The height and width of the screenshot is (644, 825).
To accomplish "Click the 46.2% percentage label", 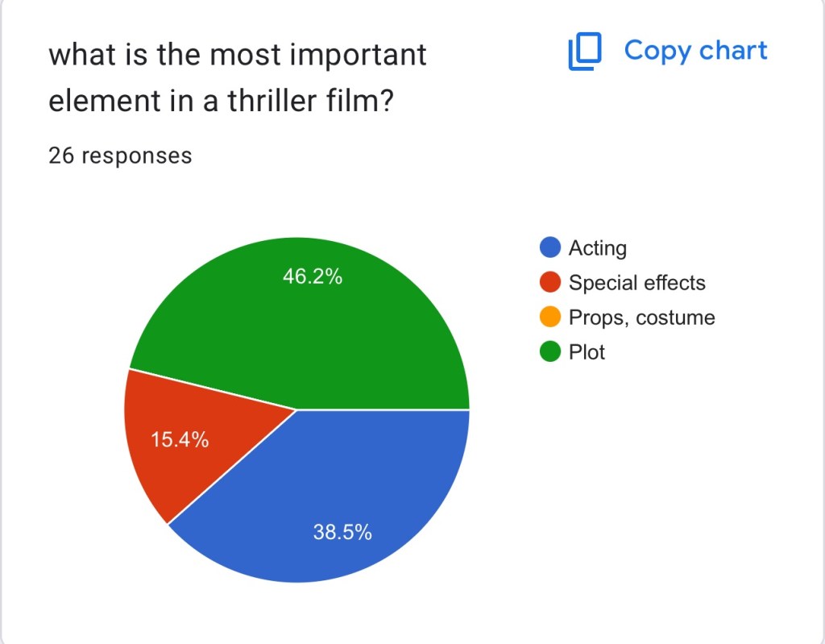I will (x=312, y=277).
